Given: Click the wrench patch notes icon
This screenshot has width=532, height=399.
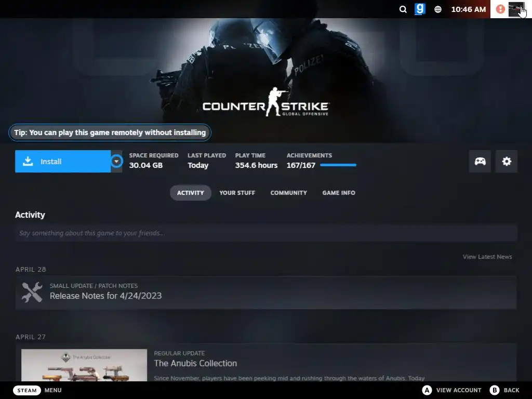Looking at the screenshot, I should (32, 292).
